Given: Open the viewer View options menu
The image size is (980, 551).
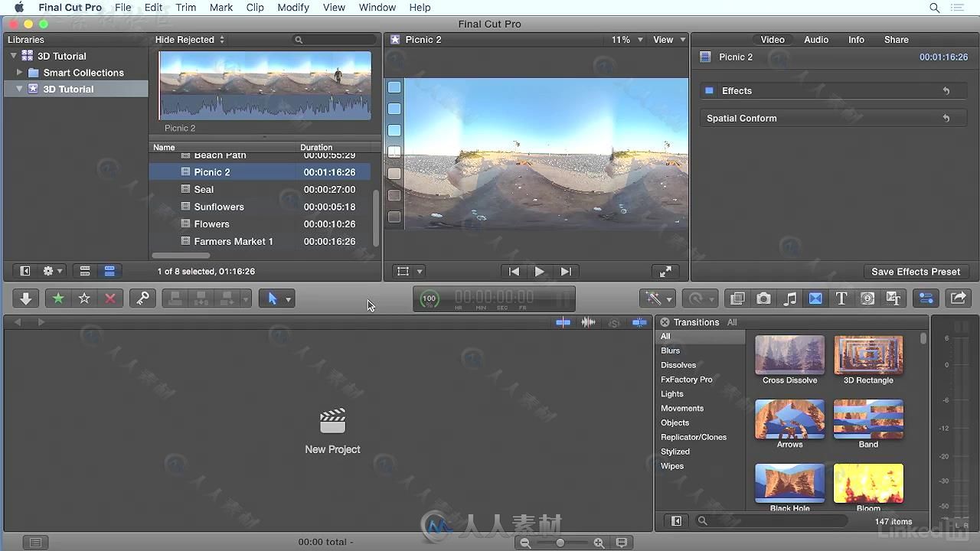Looking at the screenshot, I should click(x=669, y=40).
